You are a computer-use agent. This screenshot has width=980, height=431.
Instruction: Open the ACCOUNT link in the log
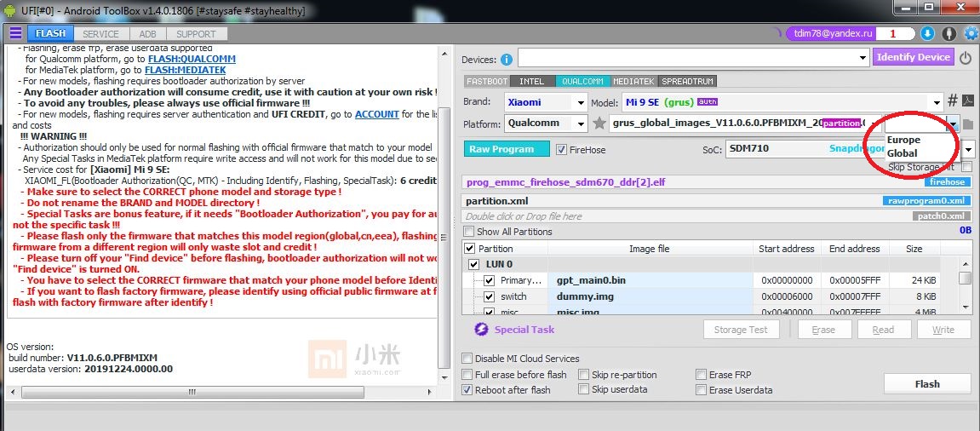[377, 114]
